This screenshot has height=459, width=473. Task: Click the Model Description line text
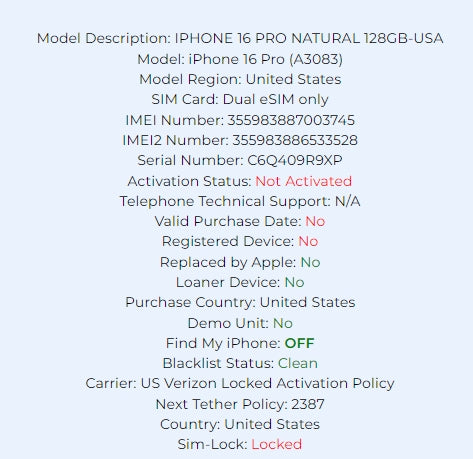240,39
